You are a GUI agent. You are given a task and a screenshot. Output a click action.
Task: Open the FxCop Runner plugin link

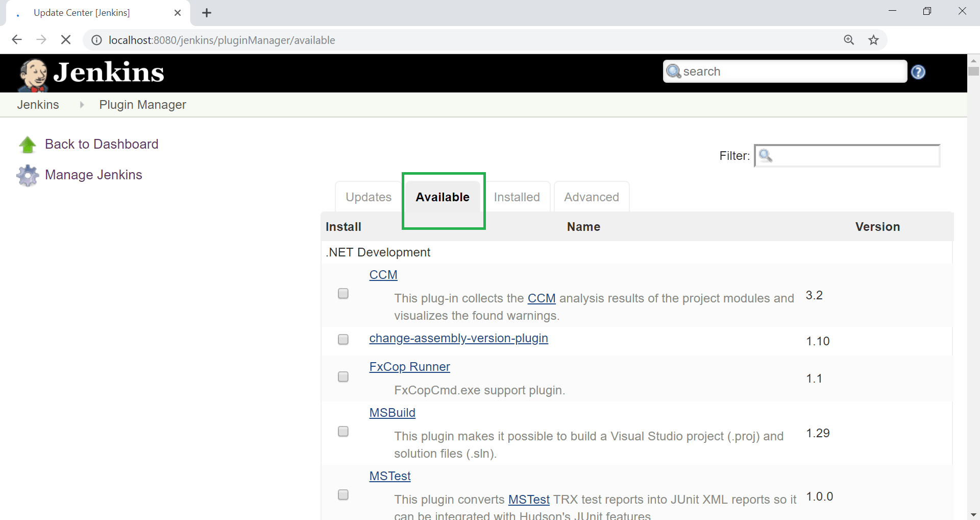click(410, 367)
